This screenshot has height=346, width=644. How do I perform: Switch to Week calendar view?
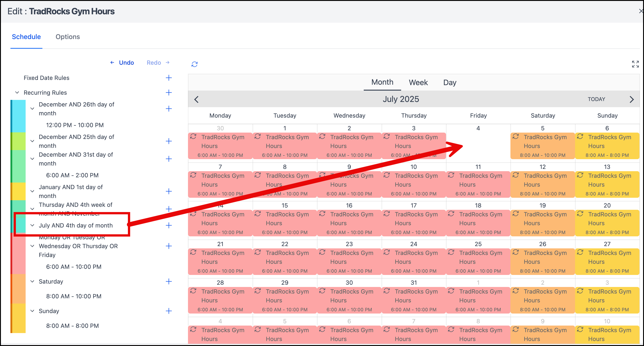coord(418,83)
